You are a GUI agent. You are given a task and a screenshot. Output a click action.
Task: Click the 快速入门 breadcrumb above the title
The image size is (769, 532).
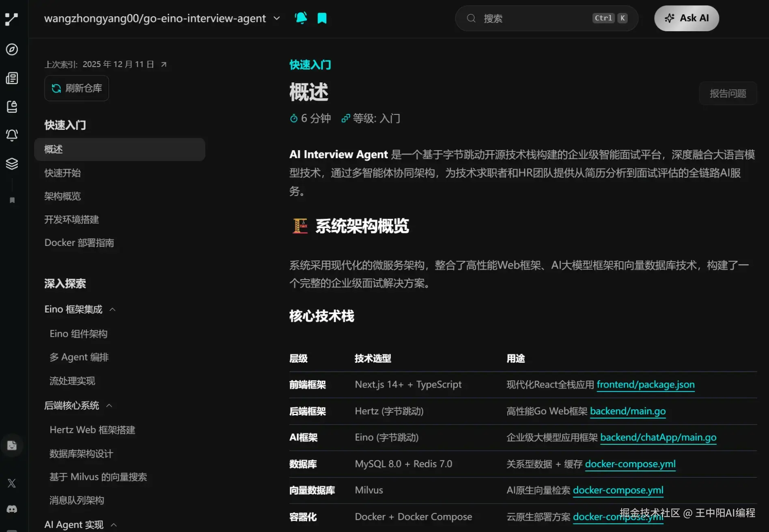coord(310,65)
